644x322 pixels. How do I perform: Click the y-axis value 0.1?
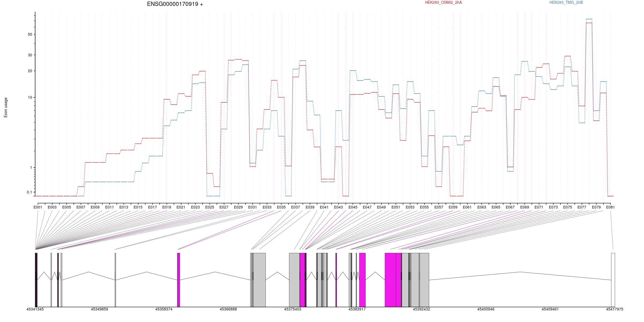(29, 192)
